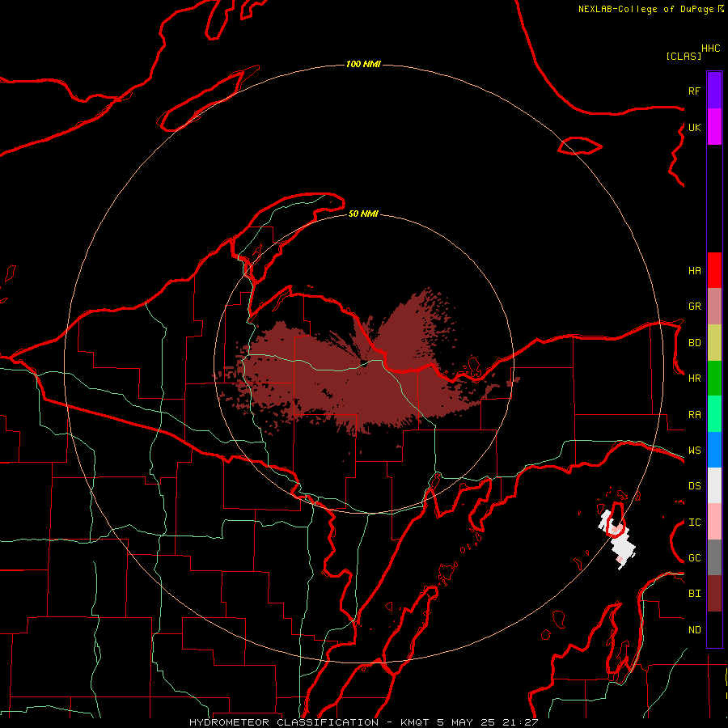Click the GR legend label
Viewport: 728px width, 728px height.
tap(694, 307)
